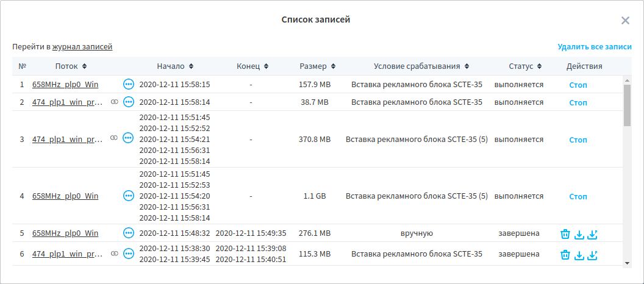Open the журнал записей link
The height and width of the screenshot is (284, 644).
[82, 47]
